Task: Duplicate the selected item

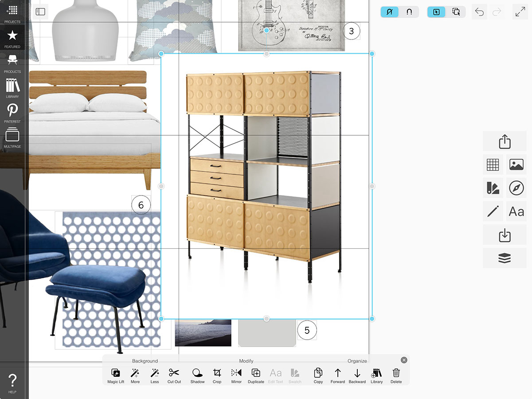Action: tap(256, 375)
